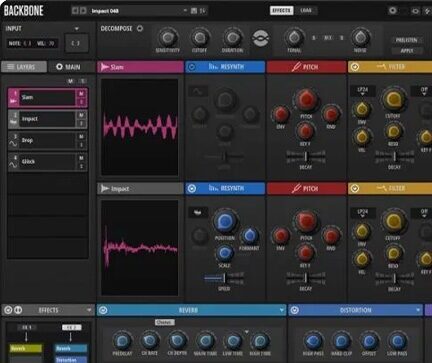Open Slam's filter Off mode dropdown
This screenshot has width=432, height=363.
pyautogui.click(x=424, y=91)
